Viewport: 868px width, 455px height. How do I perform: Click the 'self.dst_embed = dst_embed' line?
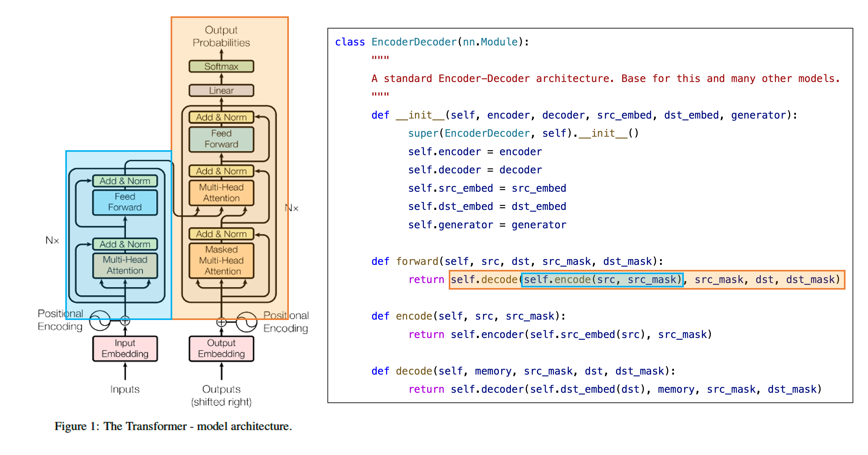click(x=487, y=207)
